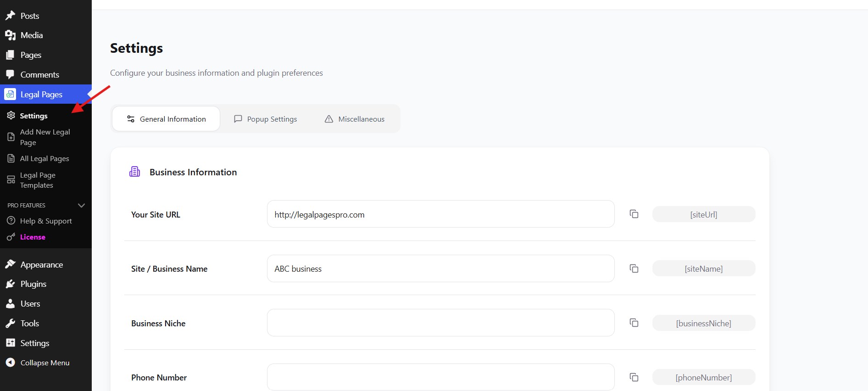
Task: Click the WordPress Settings sliders icon
Action: tap(10, 343)
